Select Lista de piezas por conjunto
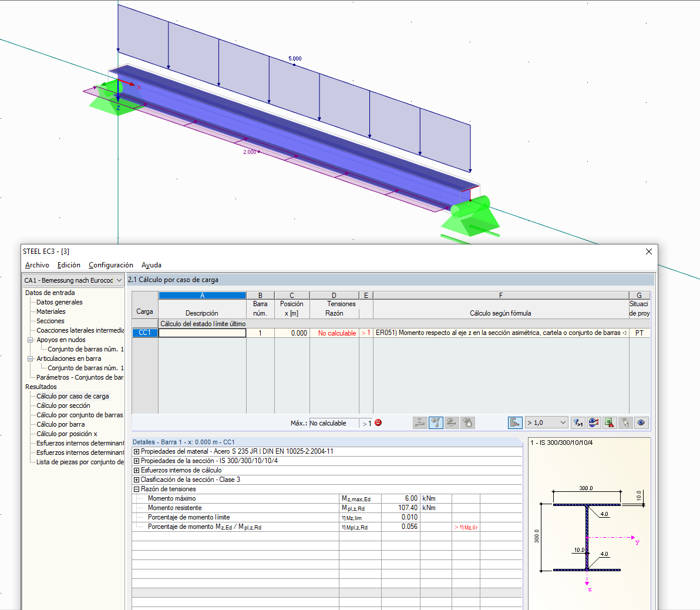This screenshot has height=610, width=700. (80, 462)
